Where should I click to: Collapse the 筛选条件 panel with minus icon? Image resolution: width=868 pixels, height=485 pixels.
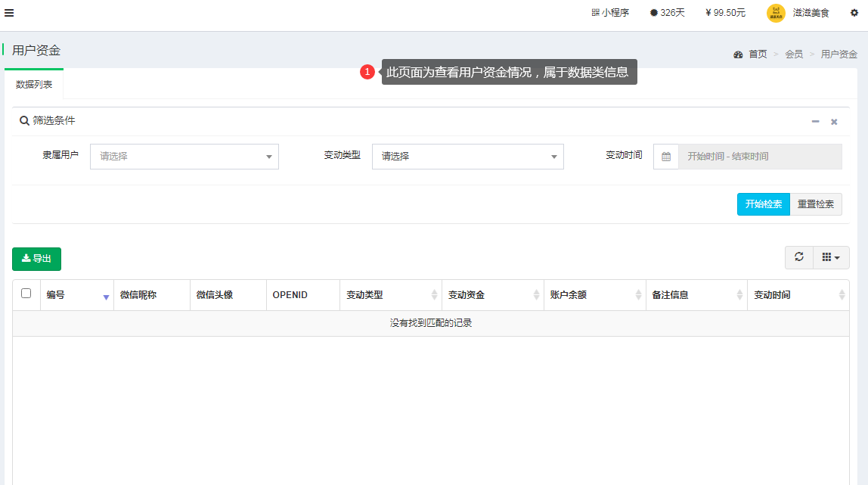click(x=815, y=121)
